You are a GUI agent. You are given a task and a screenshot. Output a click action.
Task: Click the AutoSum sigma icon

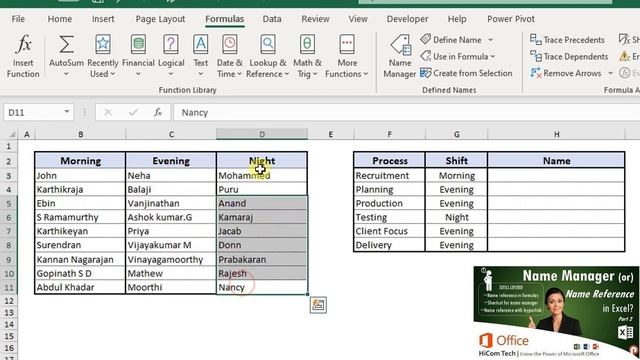click(x=66, y=44)
